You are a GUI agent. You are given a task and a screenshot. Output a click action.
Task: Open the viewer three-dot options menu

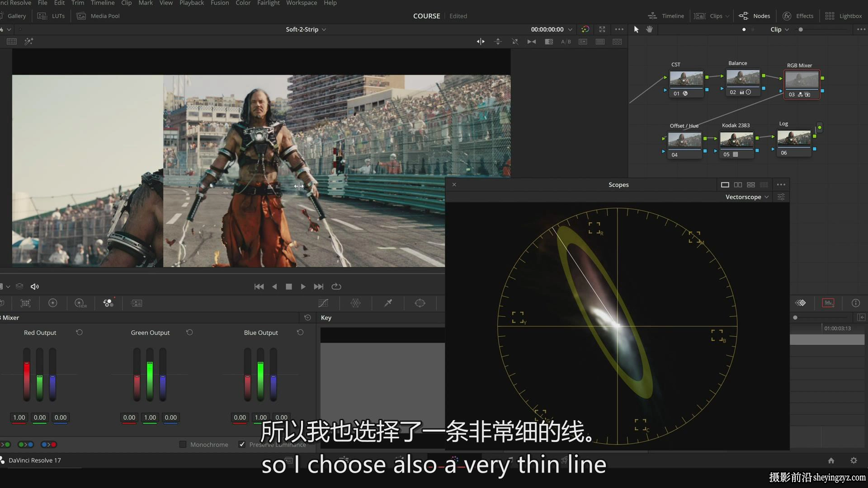(619, 29)
